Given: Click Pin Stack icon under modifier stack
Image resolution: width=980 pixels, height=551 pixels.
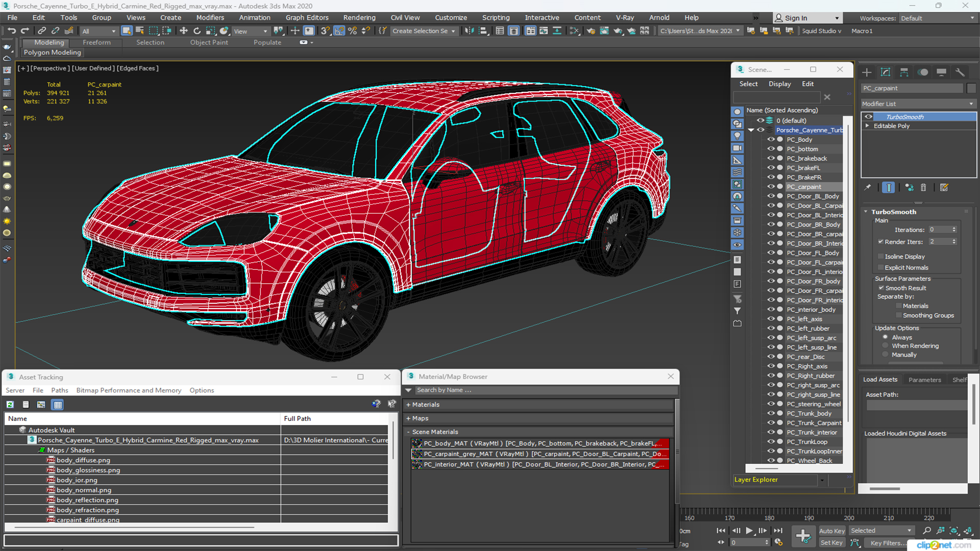Looking at the screenshot, I should [868, 188].
